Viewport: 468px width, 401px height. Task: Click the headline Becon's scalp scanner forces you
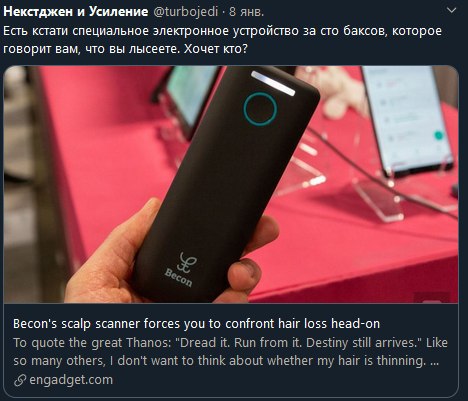click(x=196, y=324)
